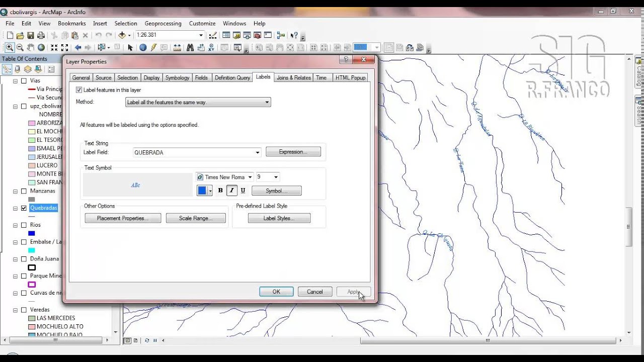
Task: Select the Zoom Out tool
Action: pyautogui.click(x=20, y=47)
